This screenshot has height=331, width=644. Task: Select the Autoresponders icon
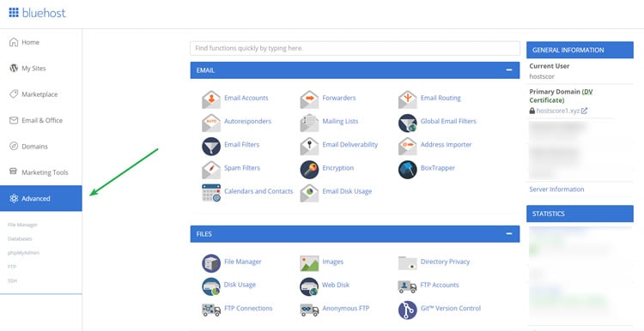[211, 123]
